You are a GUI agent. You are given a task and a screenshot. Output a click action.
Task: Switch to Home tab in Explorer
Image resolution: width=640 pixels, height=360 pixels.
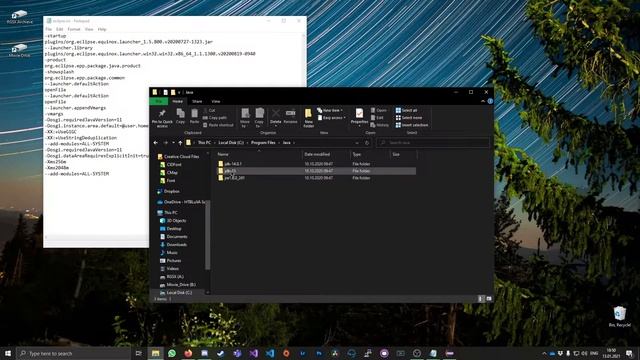(x=178, y=101)
